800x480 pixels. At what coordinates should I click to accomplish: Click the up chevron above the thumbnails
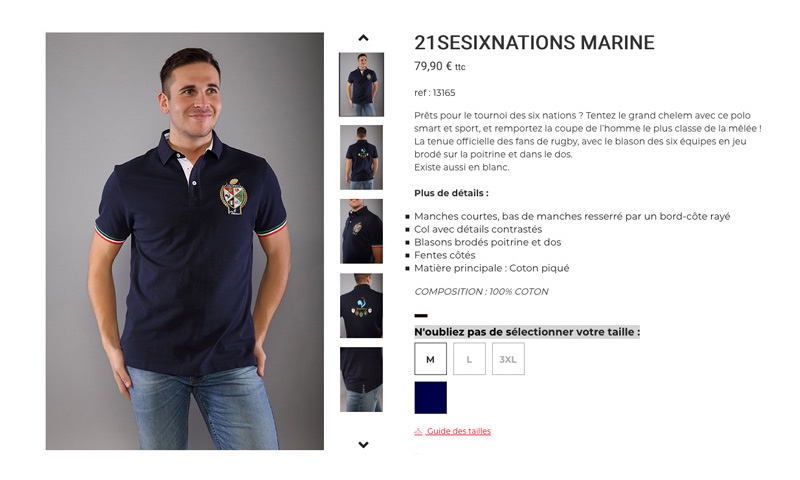point(363,38)
